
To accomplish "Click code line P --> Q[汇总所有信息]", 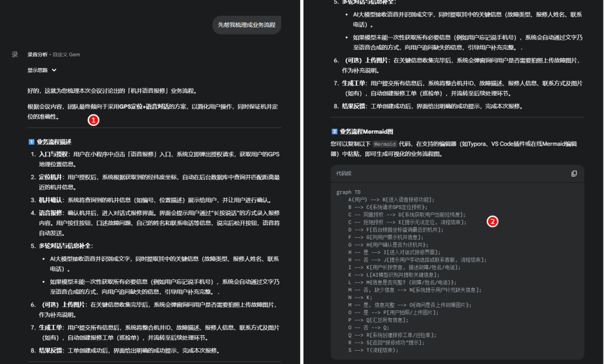I will point(378,320).
